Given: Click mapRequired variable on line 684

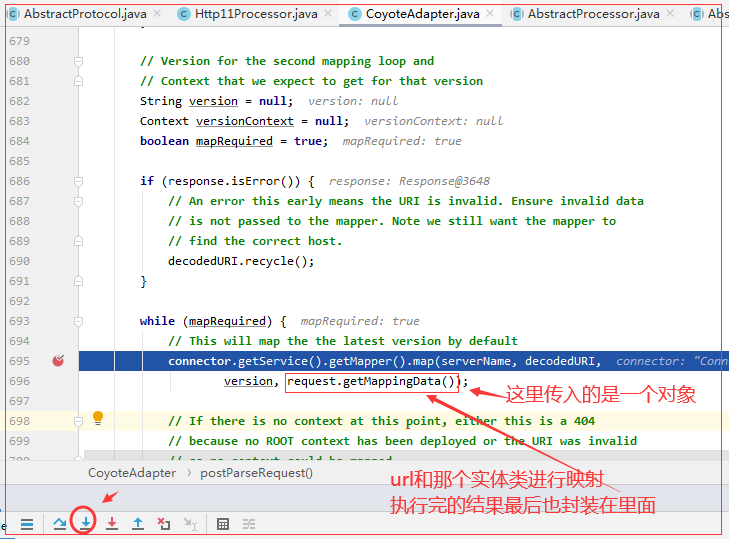Looking at the screenshot, I should [x=234, y=141].
